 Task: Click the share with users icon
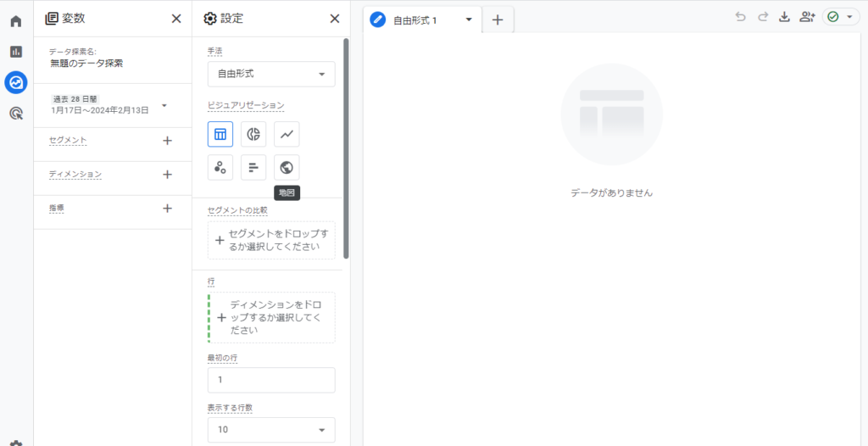pos(807,17)
